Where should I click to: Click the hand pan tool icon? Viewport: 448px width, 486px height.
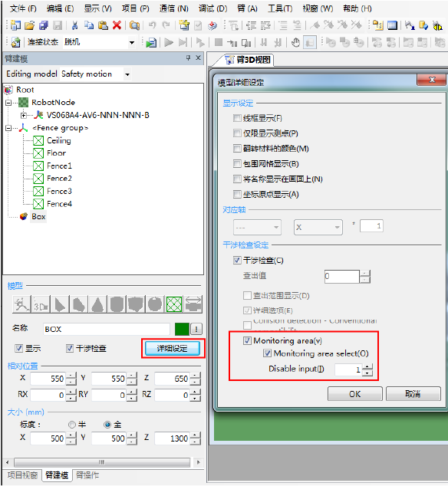[295, 42]
